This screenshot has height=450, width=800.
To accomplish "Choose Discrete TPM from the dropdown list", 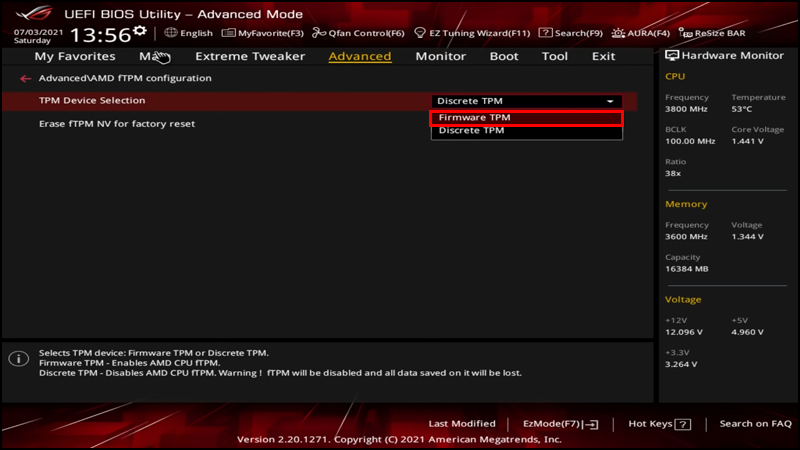I will [x=527, y=131].
